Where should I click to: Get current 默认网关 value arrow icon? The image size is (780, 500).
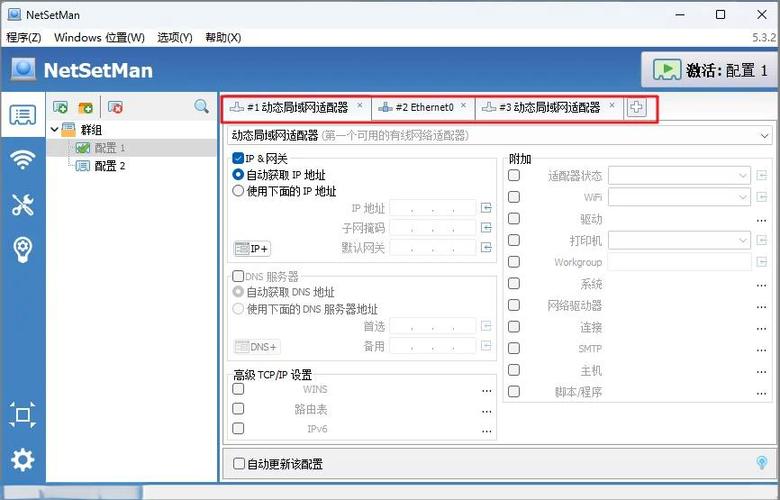pos(486,247)
